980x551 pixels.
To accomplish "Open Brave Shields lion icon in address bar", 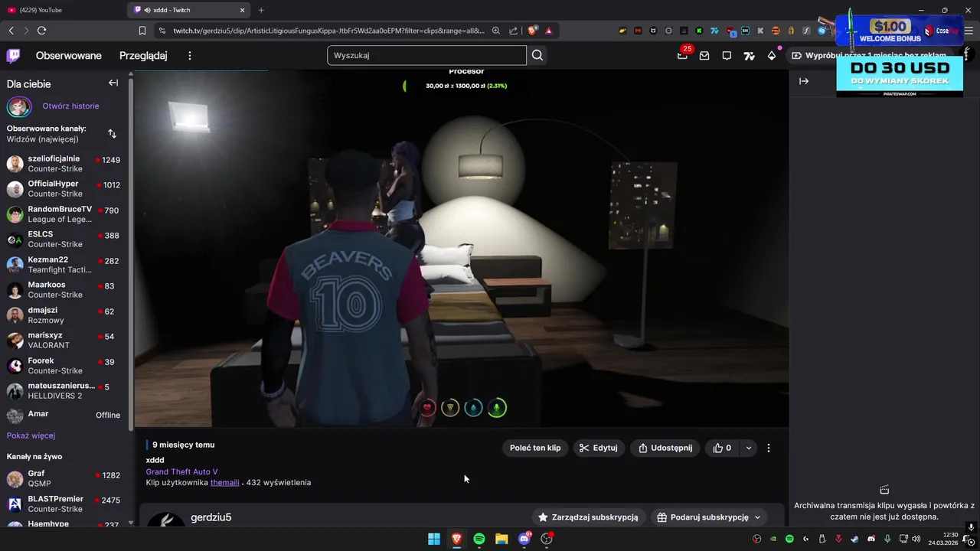I will tap(533, 31).
